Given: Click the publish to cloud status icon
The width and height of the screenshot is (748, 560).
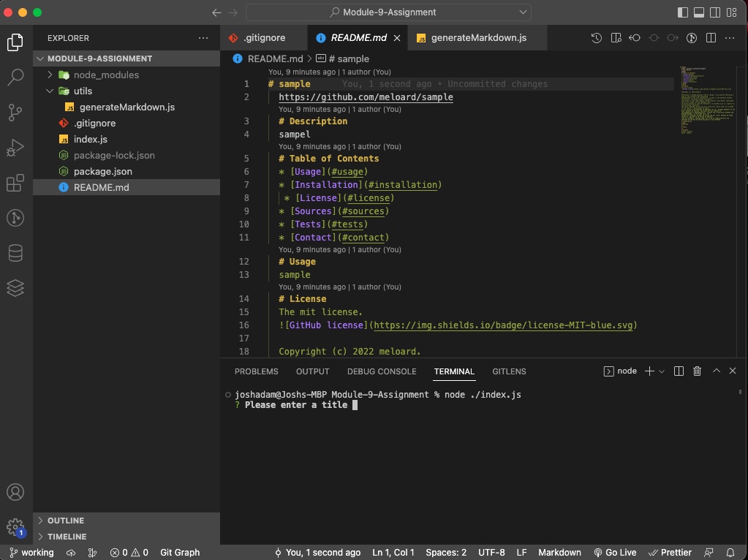Looking at the screenshot, I should coord(71,553).
